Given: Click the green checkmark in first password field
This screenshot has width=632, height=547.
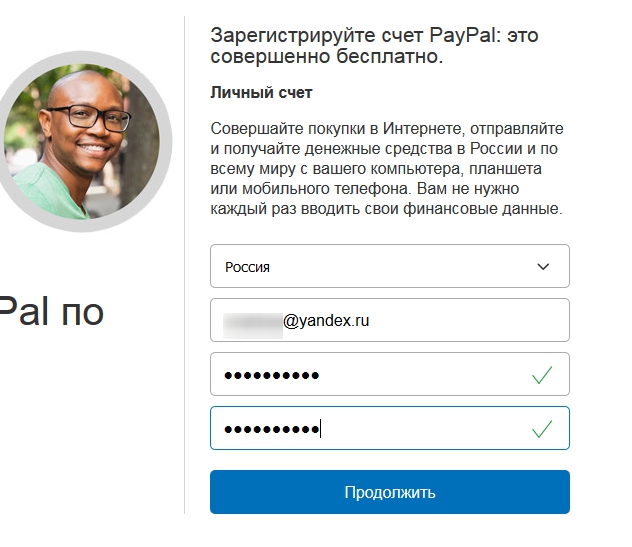Looking at the screenshot, I should (542, 374).
